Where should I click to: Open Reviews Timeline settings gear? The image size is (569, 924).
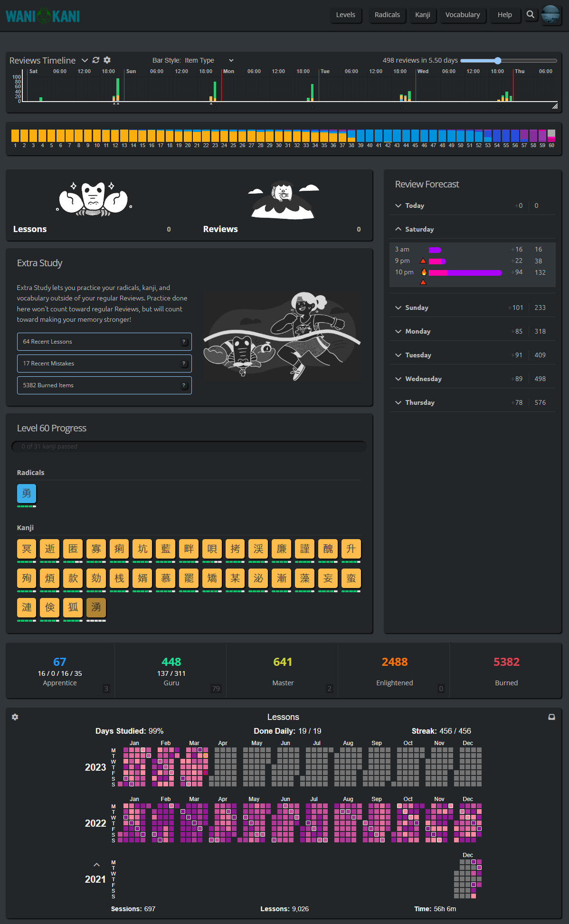(x=107, y=60)
